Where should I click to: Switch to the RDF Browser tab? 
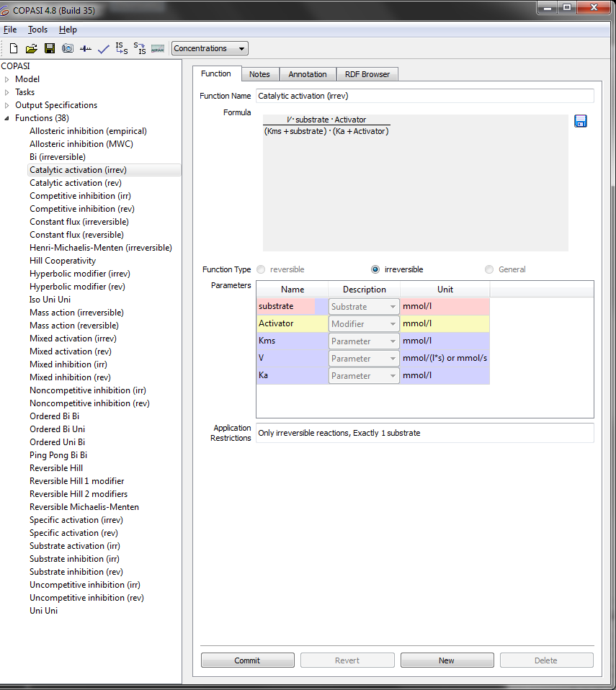point(367,74)
